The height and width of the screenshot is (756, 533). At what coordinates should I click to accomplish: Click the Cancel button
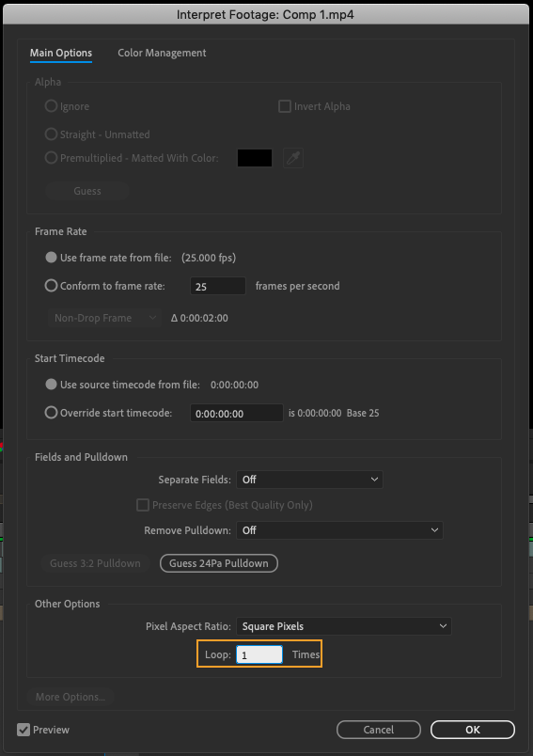click(378, 730)
